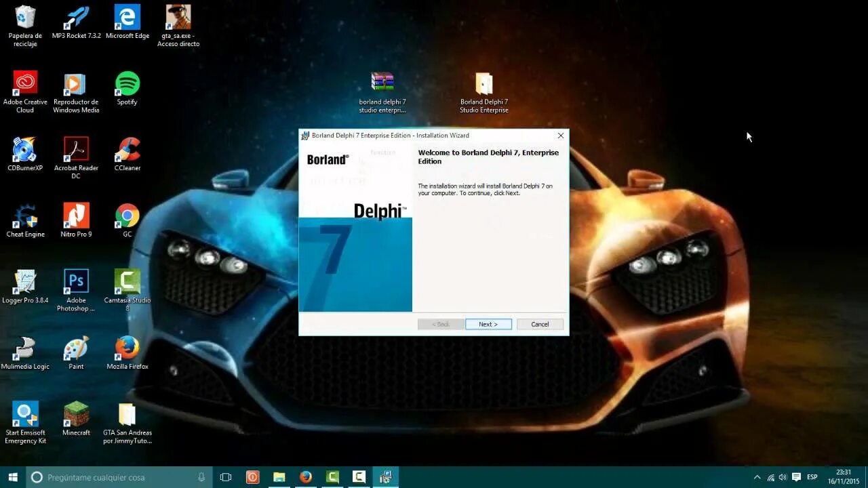Select Mulimedia Logic desktop icon
Viewport: 868px width, 488px height.
25,353
